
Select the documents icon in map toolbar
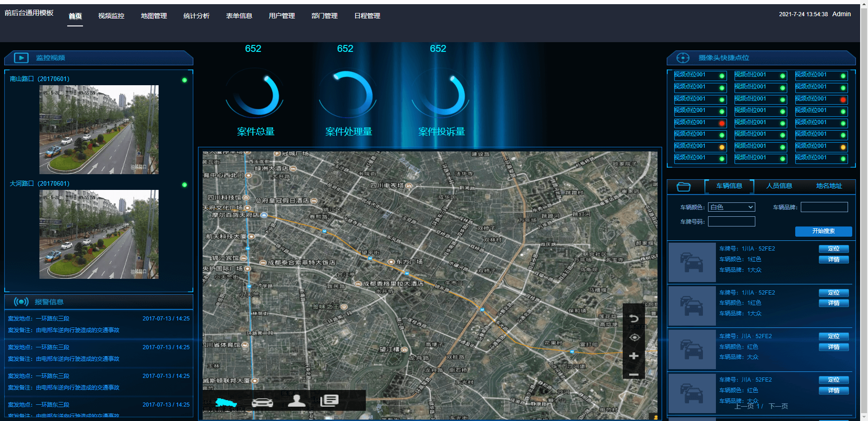tap(330, 401)
